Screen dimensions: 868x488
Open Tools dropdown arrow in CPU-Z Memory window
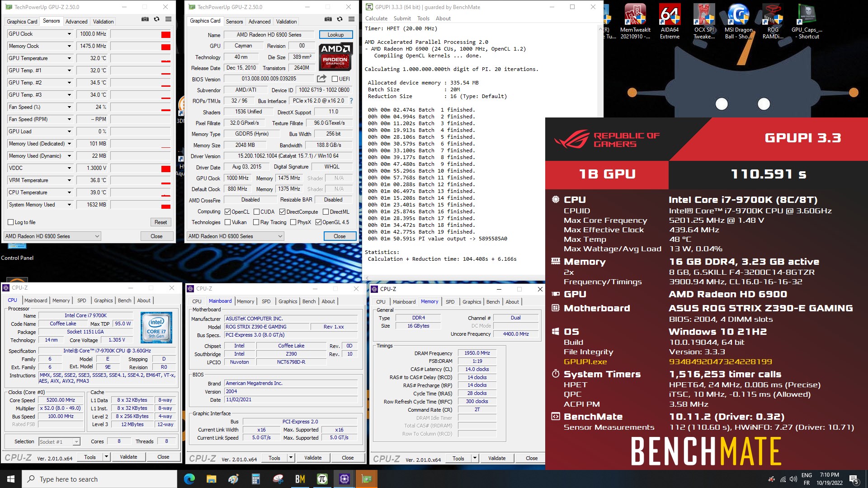point(475,458)
